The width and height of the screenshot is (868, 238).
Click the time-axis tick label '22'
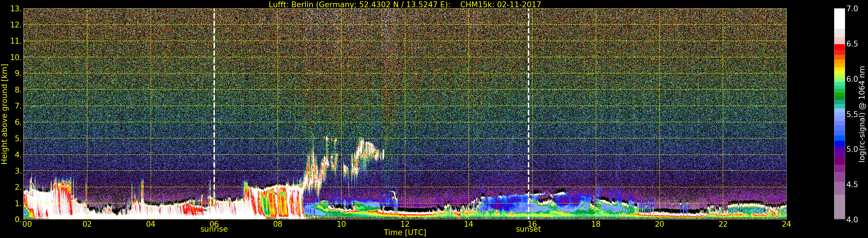pyautogui.click(x=723, y=224)
